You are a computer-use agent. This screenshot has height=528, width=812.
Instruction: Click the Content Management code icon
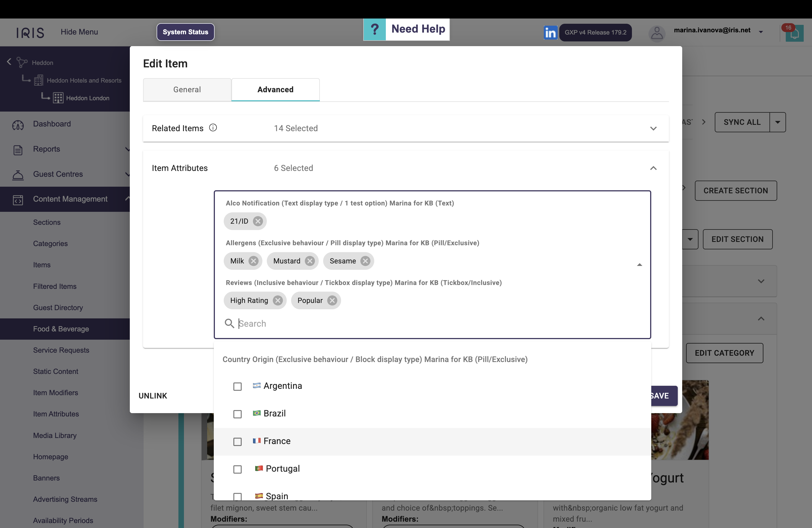click(x=18, y=200)
